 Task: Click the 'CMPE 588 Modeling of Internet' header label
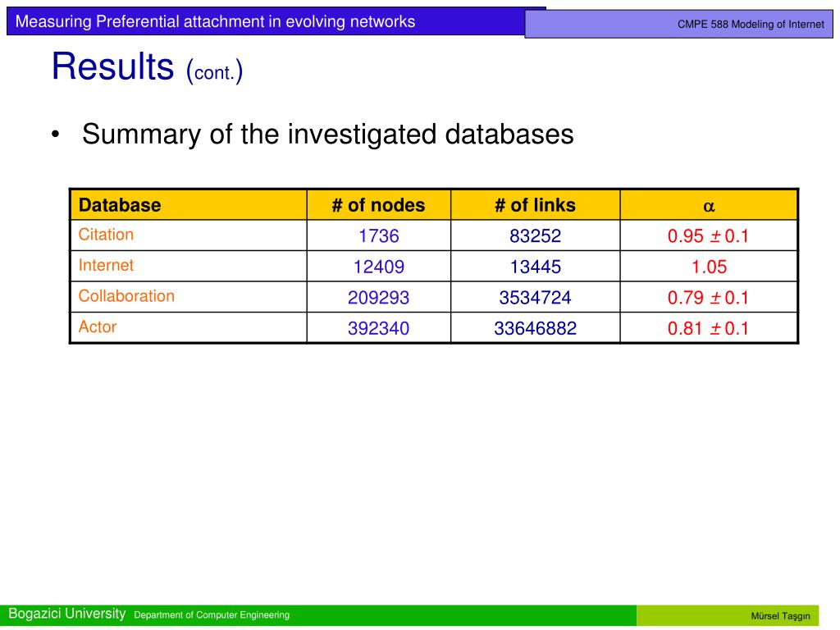pyautogui.click(x=750, y=24)
